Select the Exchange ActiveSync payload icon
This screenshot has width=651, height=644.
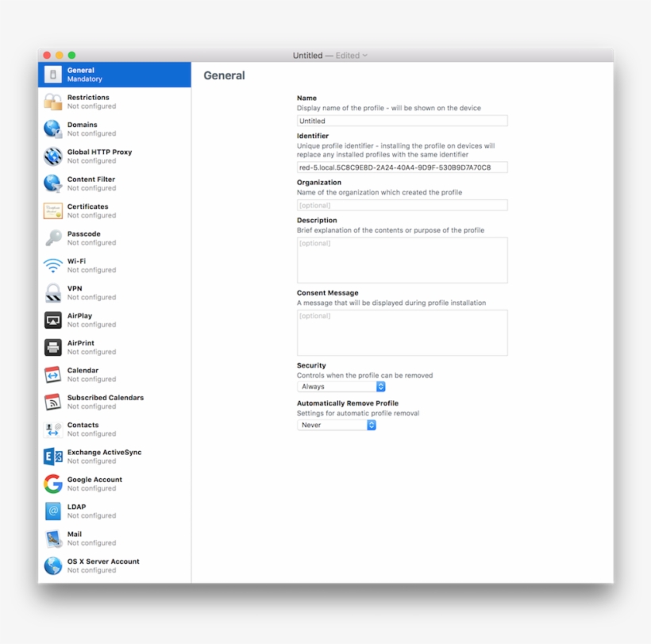tap(52, 456)
